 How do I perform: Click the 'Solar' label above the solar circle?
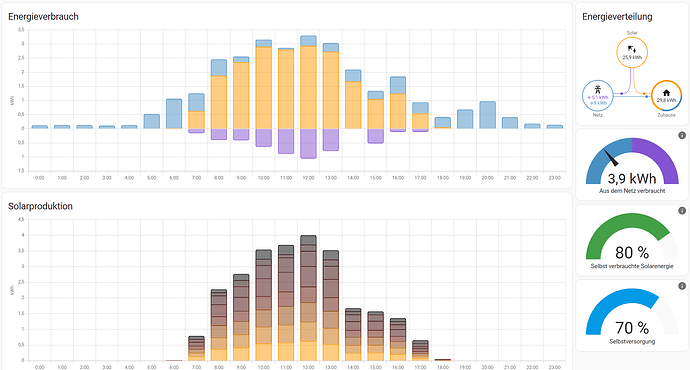point(632,33)
